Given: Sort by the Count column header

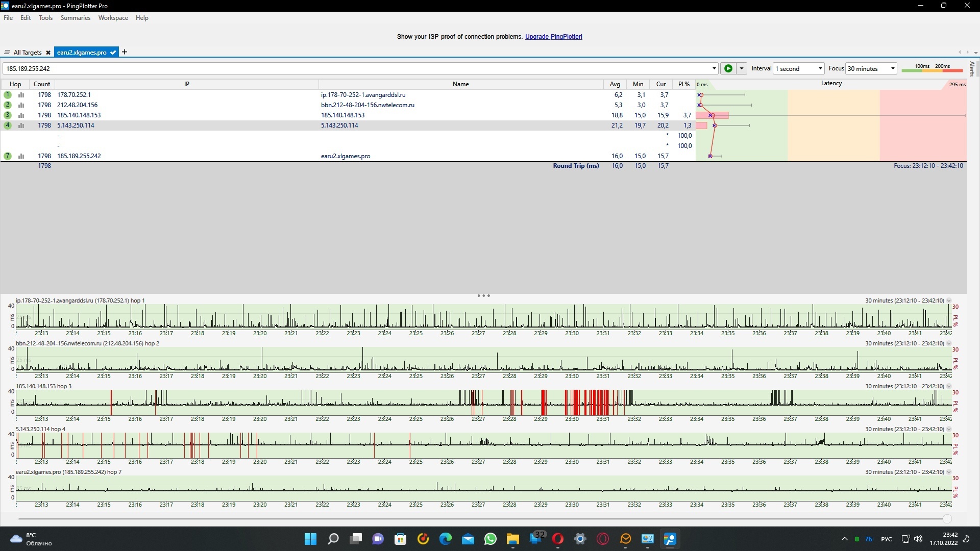Looking at the screenshot, I should [x=42, y=84].
